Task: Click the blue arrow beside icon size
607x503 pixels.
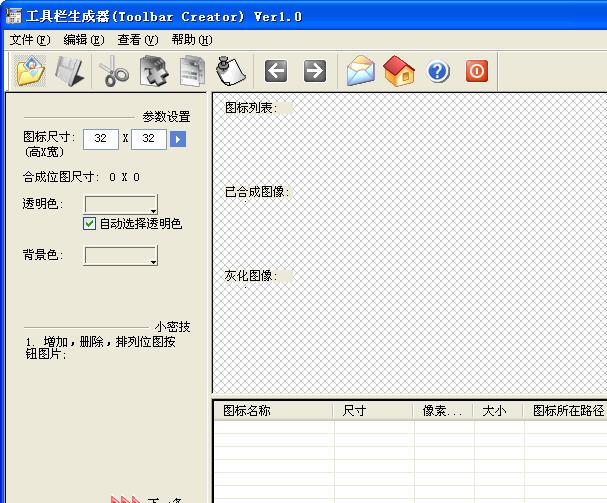Action: coord(178,139)
